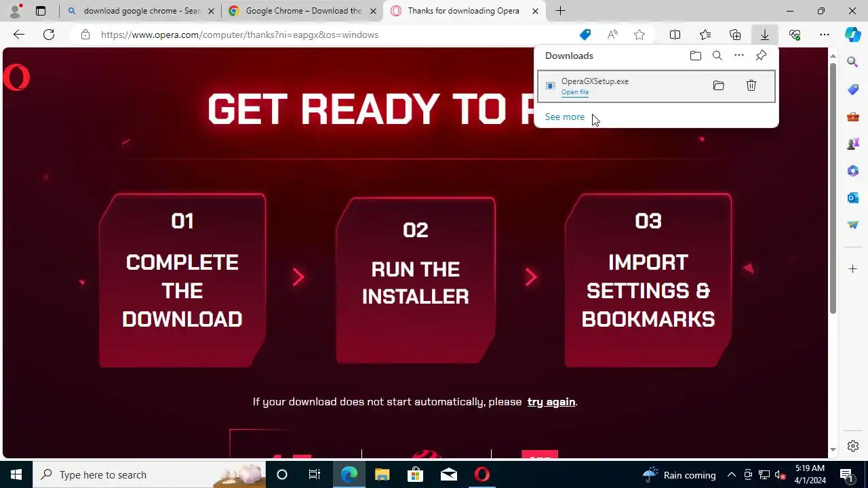
Task: Search downloads with the magnifier icon
Action: (x=717, y=56)
